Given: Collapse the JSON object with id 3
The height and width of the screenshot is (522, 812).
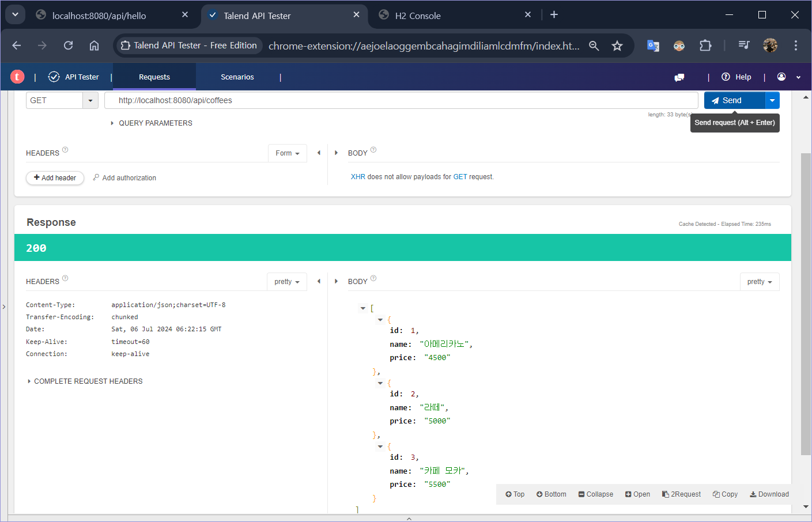Looking at the screenshot, I should [x=380, y=447].
